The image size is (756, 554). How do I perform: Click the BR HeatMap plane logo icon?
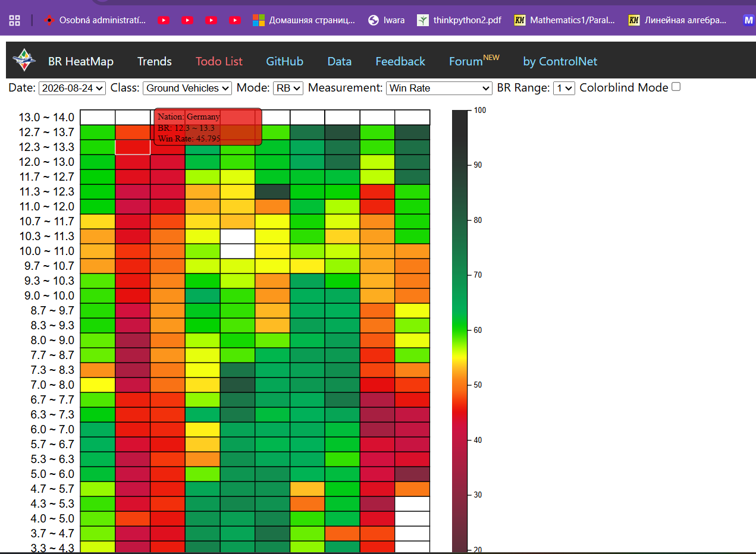(24, 61)
